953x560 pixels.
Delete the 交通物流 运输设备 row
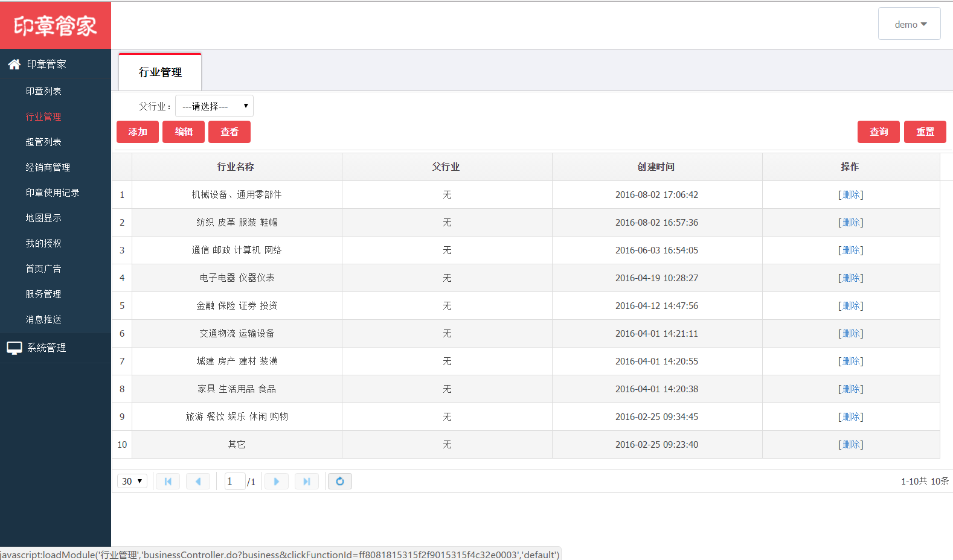pyautogui.click(x=851, y=333)
